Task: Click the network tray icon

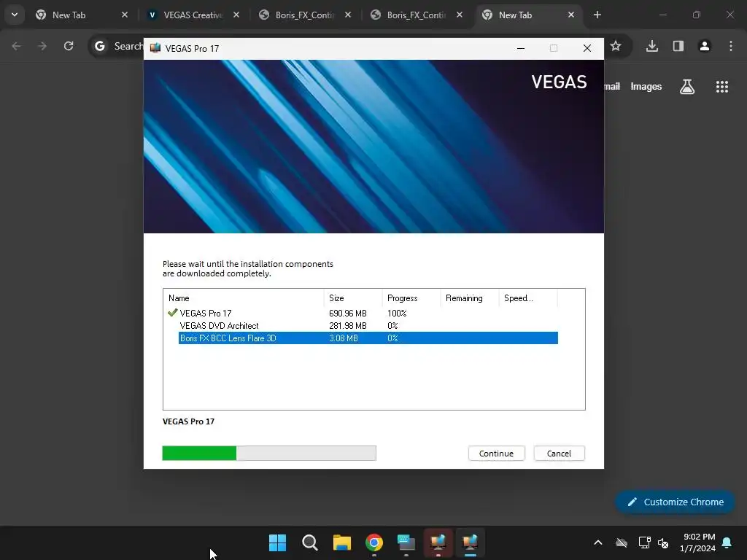Action: coord(644,542)
